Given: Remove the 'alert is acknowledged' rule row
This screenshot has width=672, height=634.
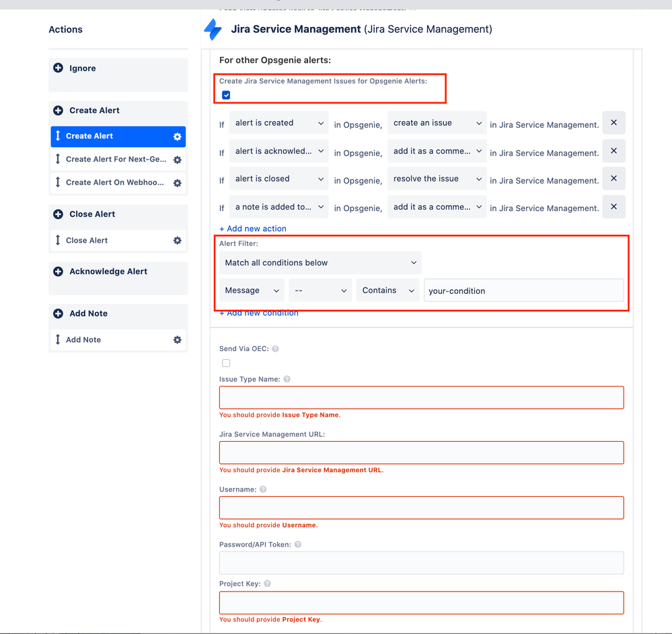Looking at the screenshot, I should [x=613, y=151].
